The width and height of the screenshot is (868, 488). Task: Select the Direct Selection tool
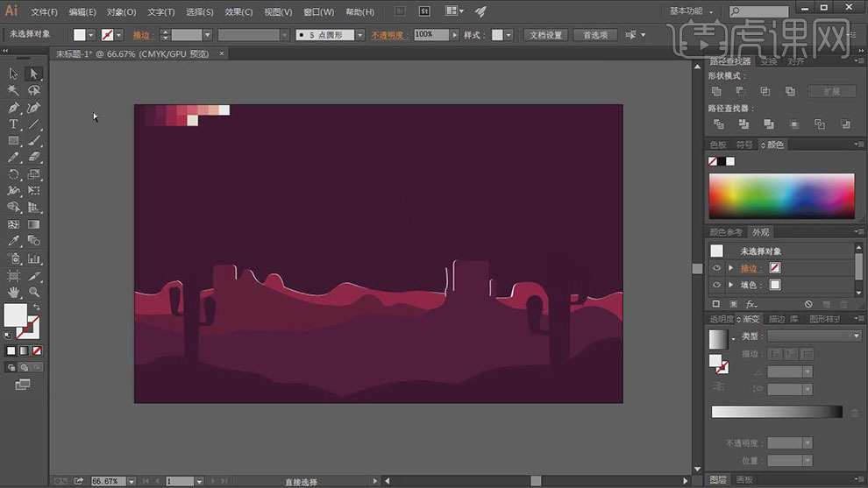[34, 74]
